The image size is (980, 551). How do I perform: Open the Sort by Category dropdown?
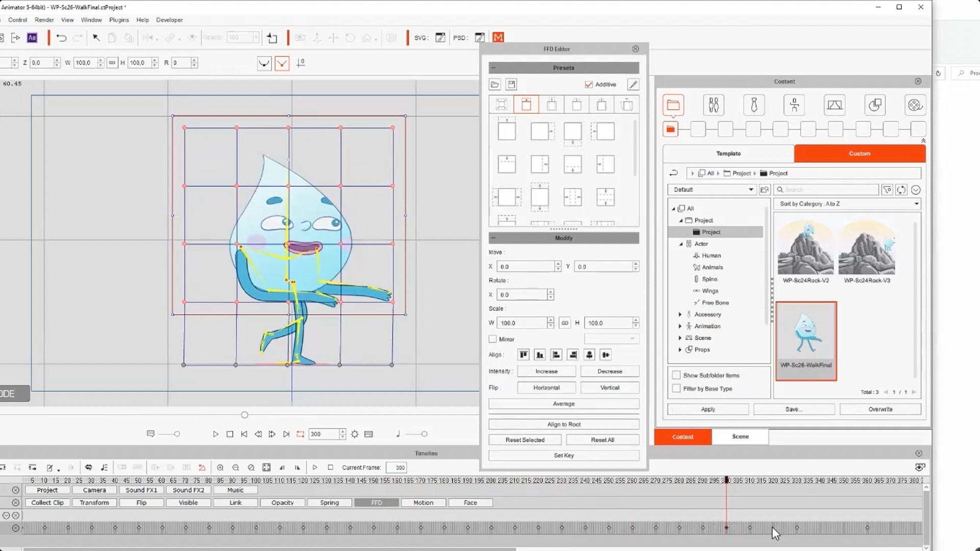(848, 204)
